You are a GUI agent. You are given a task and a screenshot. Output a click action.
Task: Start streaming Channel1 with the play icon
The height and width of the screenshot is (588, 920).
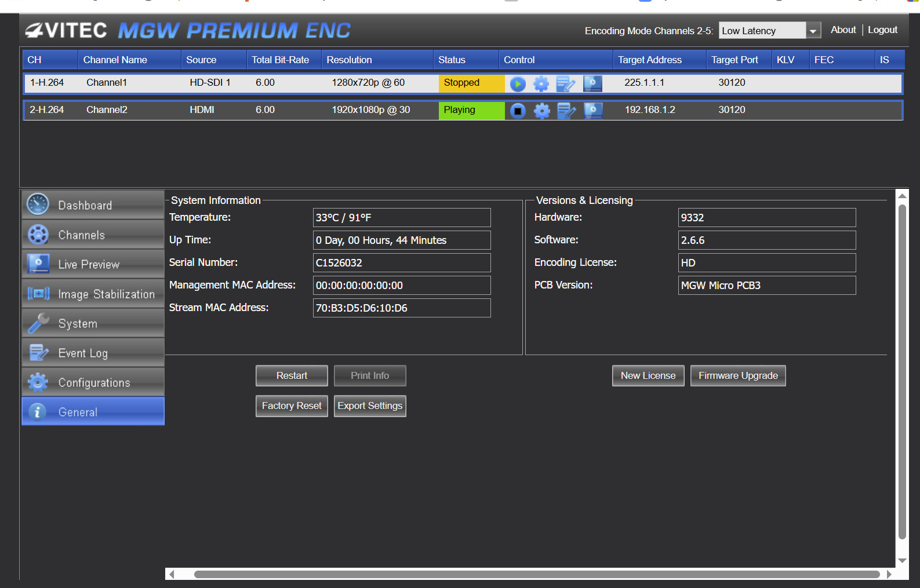518,84
